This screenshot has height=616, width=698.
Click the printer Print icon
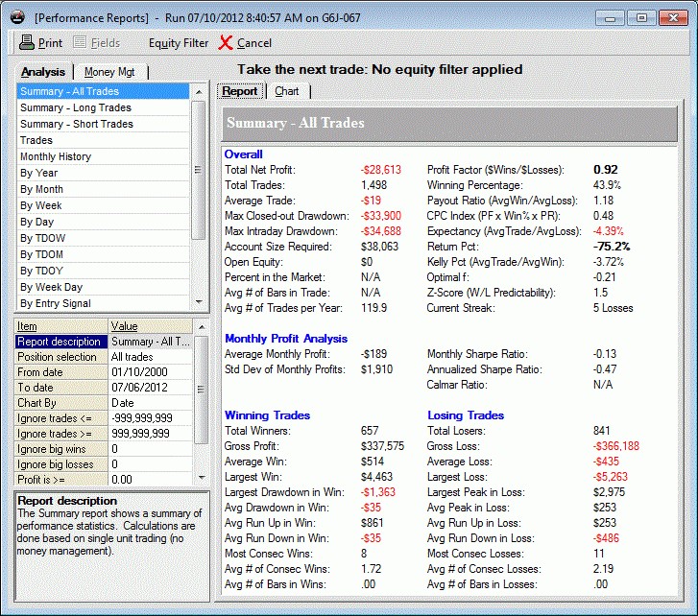pyautogui.click(x=27, y=43)
